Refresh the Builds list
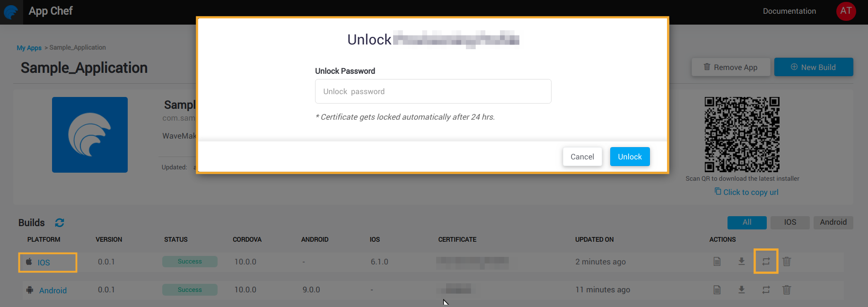This screenshot has width=868, height=307. pyautogui.click(x=59, y=222)
